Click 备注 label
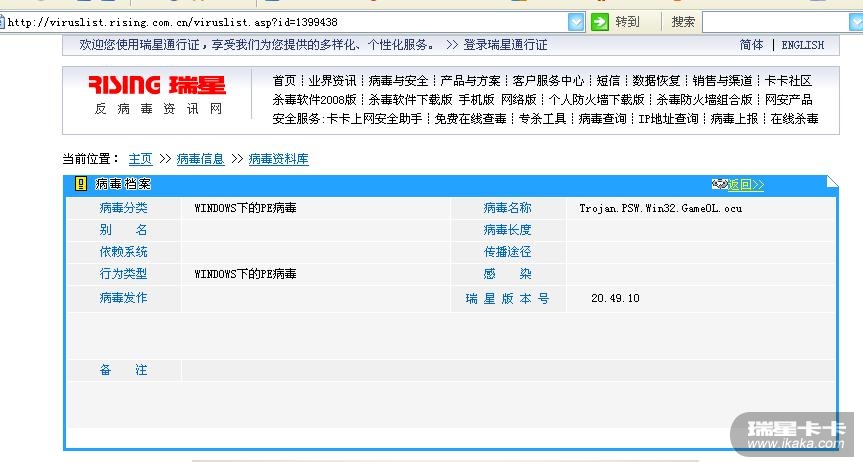Viewport: 863px width, 462px height. [123, 370]
